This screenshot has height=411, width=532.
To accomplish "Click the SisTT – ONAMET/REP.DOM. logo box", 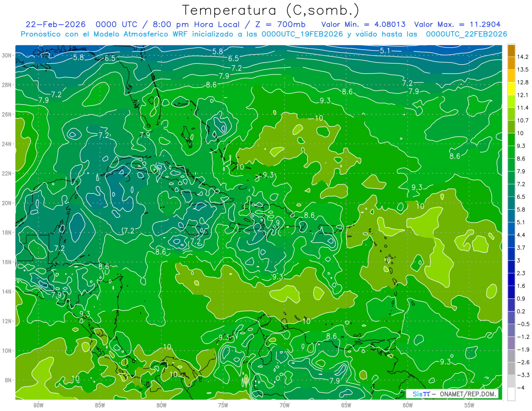I will coord(452,394).
